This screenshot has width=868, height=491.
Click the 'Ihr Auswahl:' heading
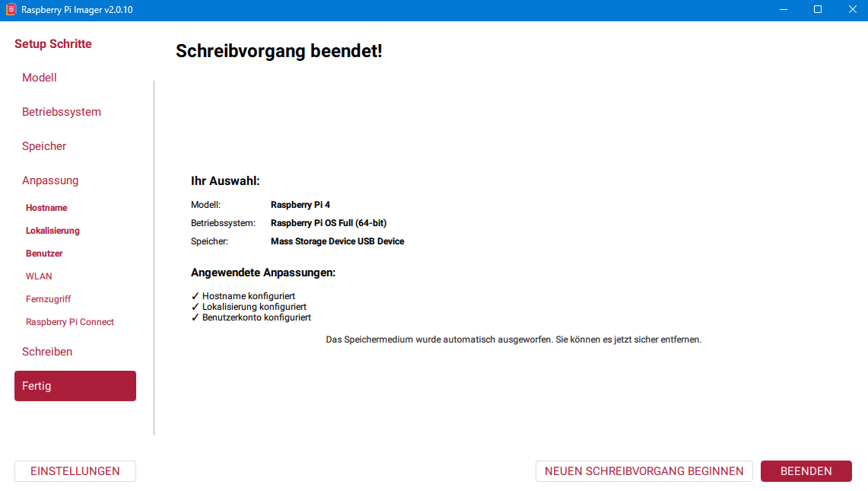coord(225,180)
